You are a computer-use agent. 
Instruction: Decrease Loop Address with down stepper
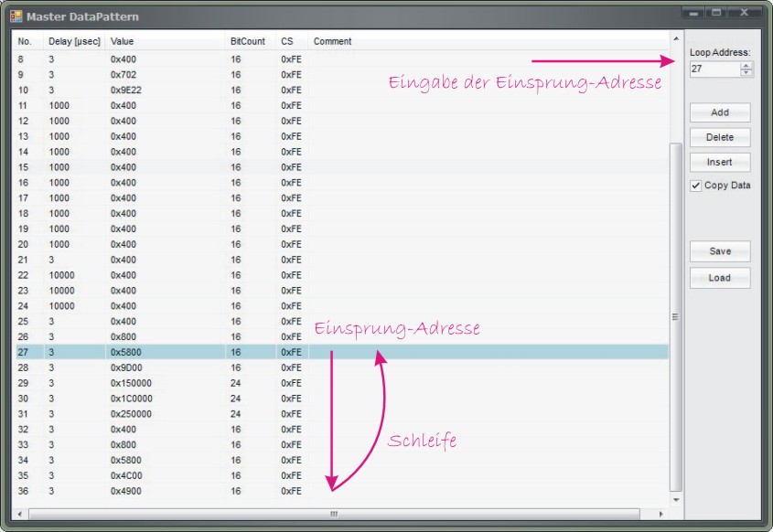tap(746, 72)
